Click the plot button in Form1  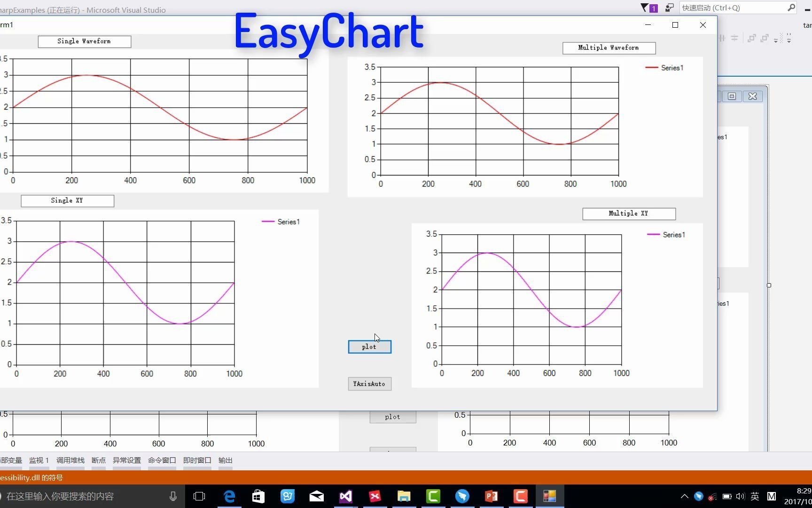[x=369, y=347]
